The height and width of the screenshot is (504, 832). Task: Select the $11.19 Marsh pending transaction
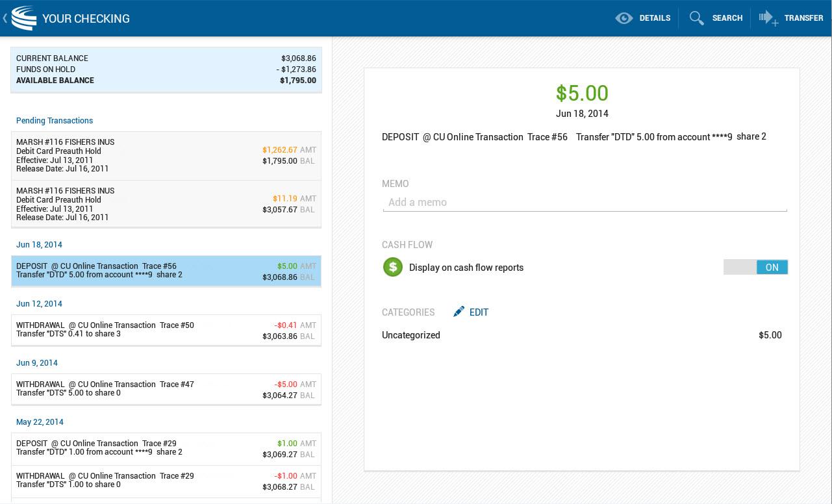tap(166, 204)
